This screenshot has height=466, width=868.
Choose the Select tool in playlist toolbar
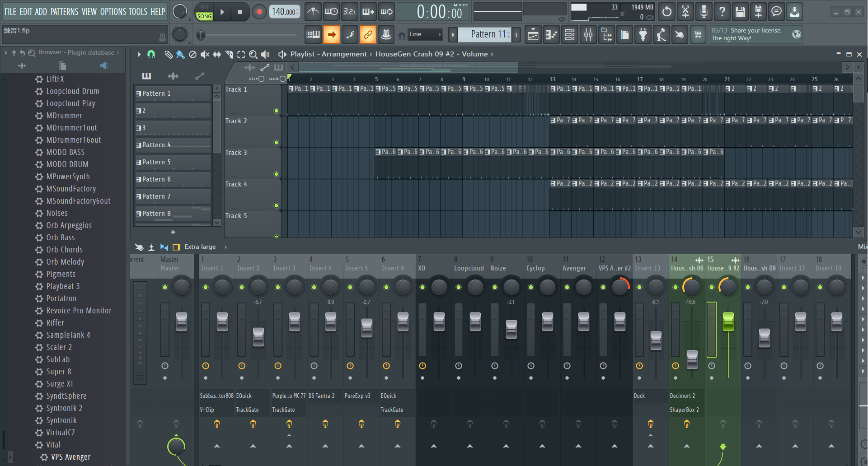[x=241, y=54]
